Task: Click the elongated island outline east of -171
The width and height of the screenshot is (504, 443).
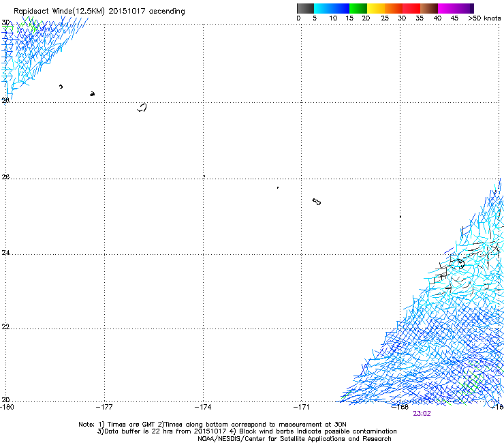Action: pyautogui.click(x=317, y=202)
